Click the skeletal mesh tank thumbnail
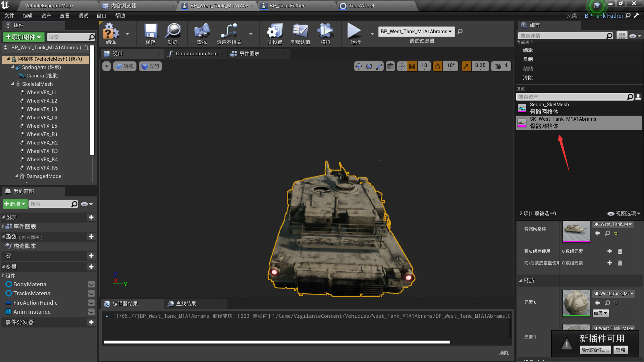This screenshot has height=362, width=644. (576, 231)
